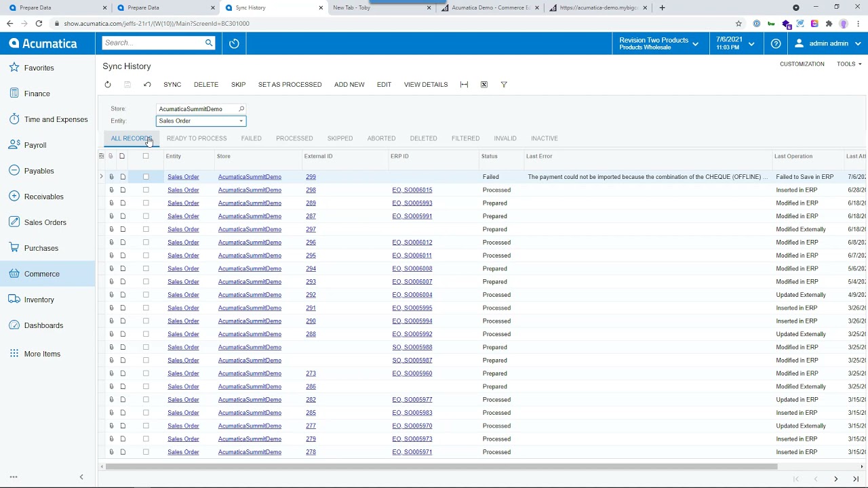Check the checkbox for External ID 298 row
Image resolution: width=868 pixels, height=488 pixels.
(x=146, y=190)
